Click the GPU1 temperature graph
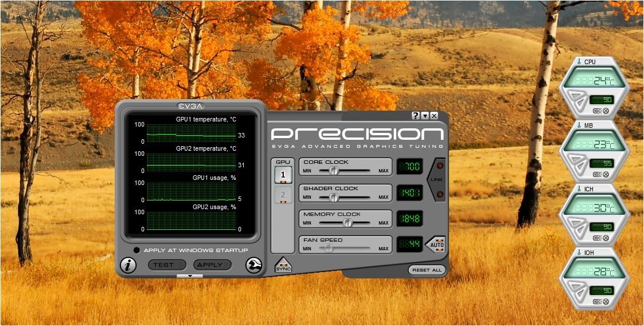 click(191, 133)
